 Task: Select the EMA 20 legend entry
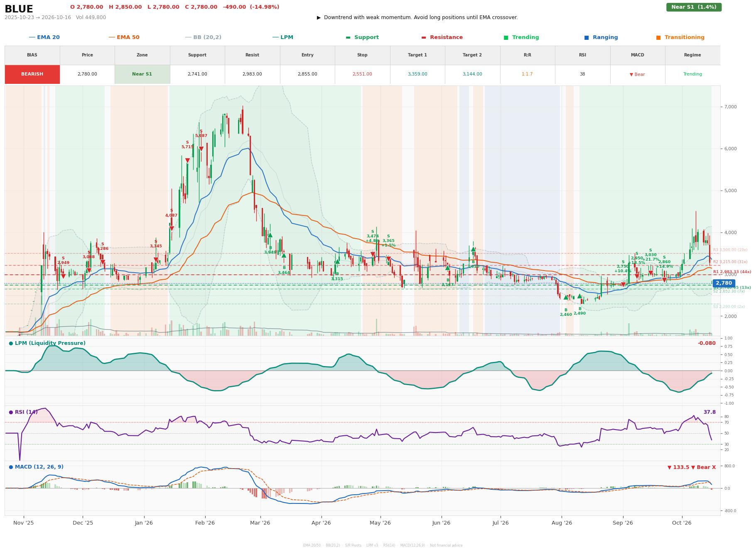click(44, 37)
